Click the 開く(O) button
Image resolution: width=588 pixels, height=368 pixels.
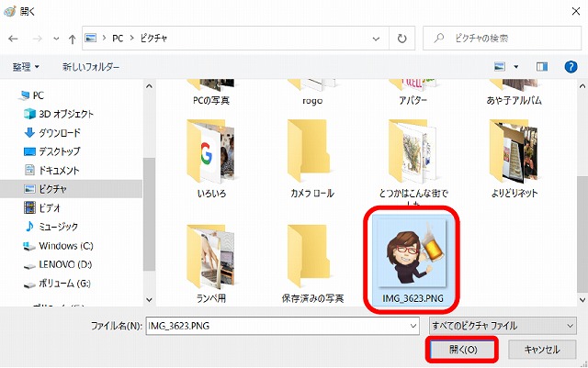(461, 349)
